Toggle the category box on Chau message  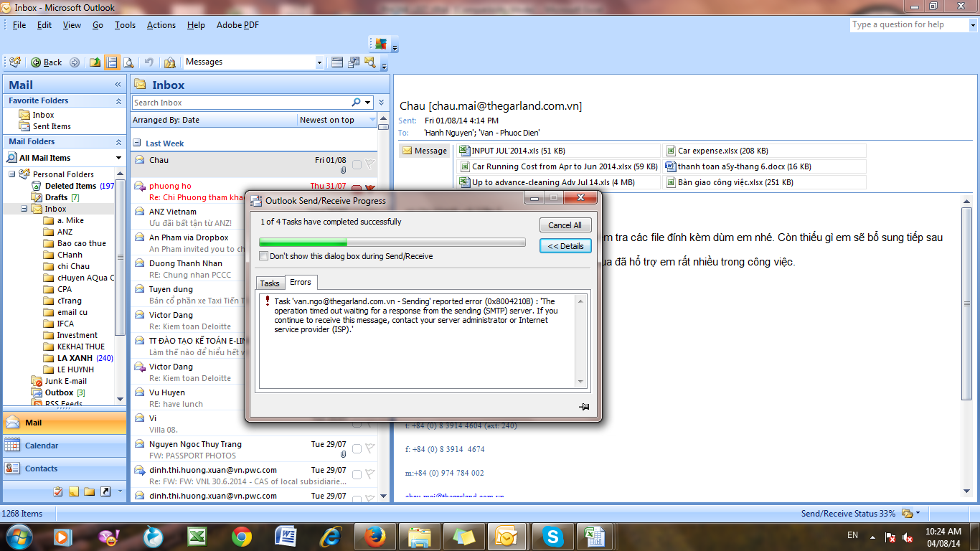coord(357,165)
